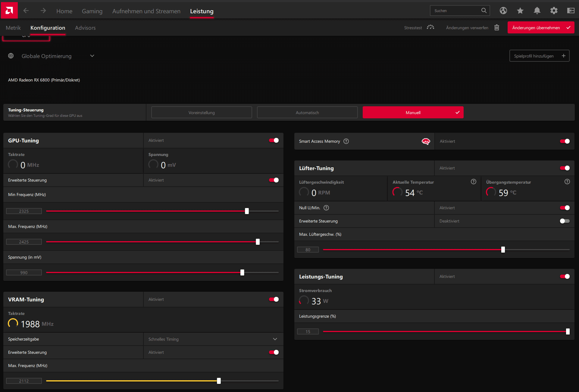Enable Lüfter Erweiterte Steuerung switch

point(565,221)
